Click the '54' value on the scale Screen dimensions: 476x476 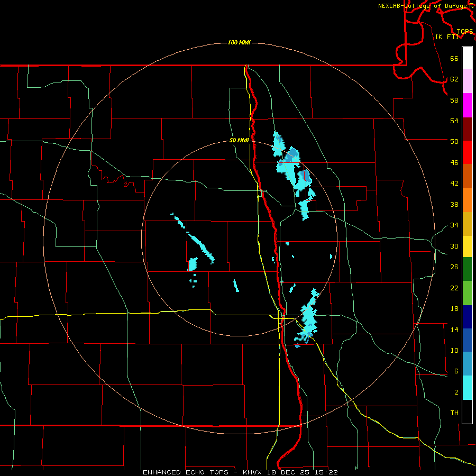(x=454, y=121)
